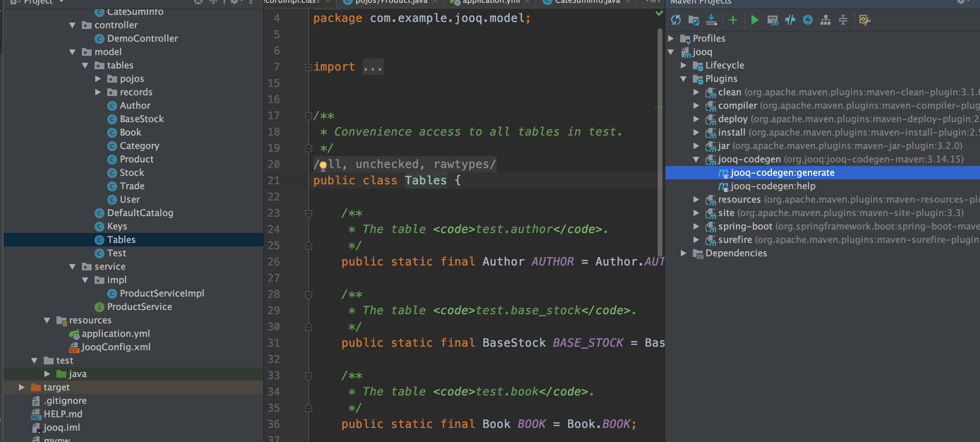Click the Tables class name in editor
980x442 pixels.
click(425, 181)
